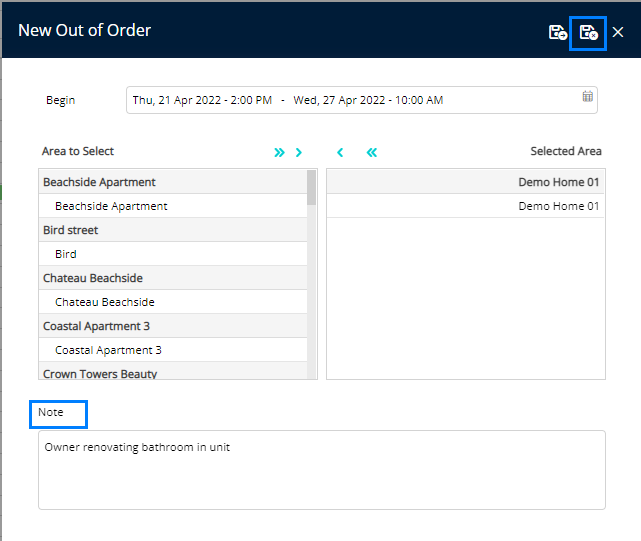Click the Begin date range field
Screen dimensions: 641x541
350,100
